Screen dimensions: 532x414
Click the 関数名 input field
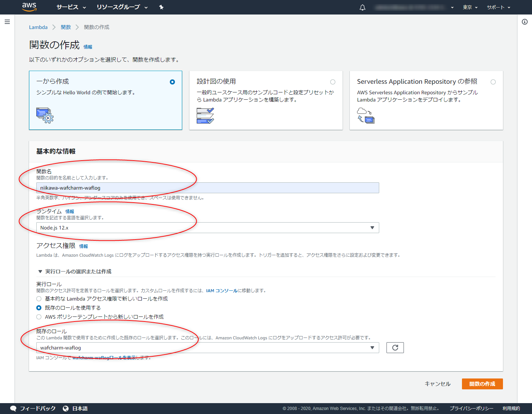(208, 188)
